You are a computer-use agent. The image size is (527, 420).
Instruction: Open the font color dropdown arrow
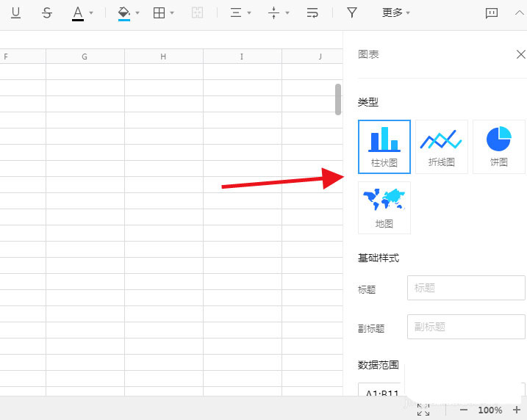[91, 13]
